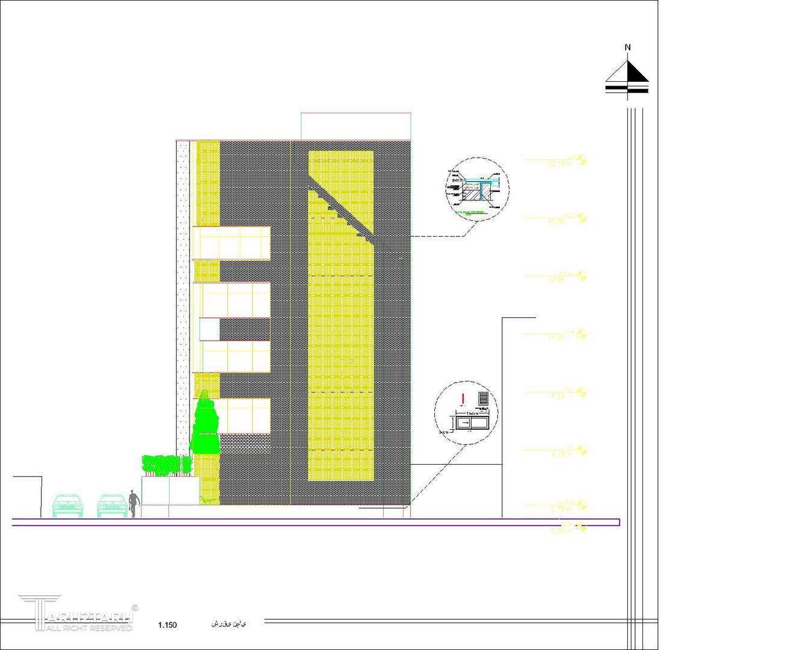Click the 1.150 scale label
Viewport: 812px width, 650px height.
tap(167, 625)
